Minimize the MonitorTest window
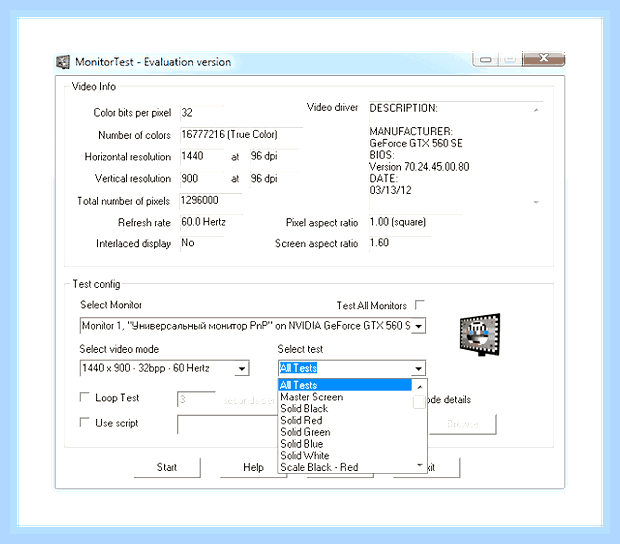This screenshot has height=544, width=620. tap(486, 59)
